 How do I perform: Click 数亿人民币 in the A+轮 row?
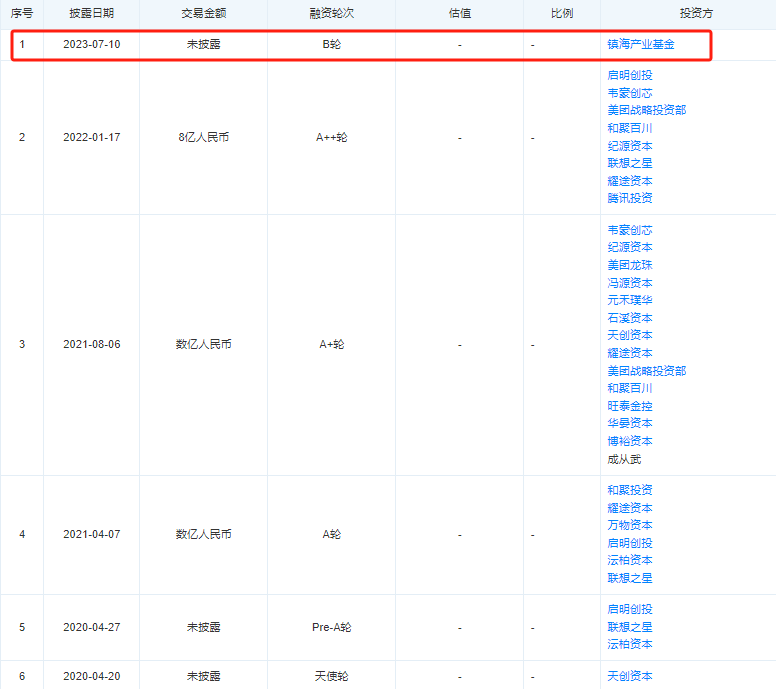[203, 344]
